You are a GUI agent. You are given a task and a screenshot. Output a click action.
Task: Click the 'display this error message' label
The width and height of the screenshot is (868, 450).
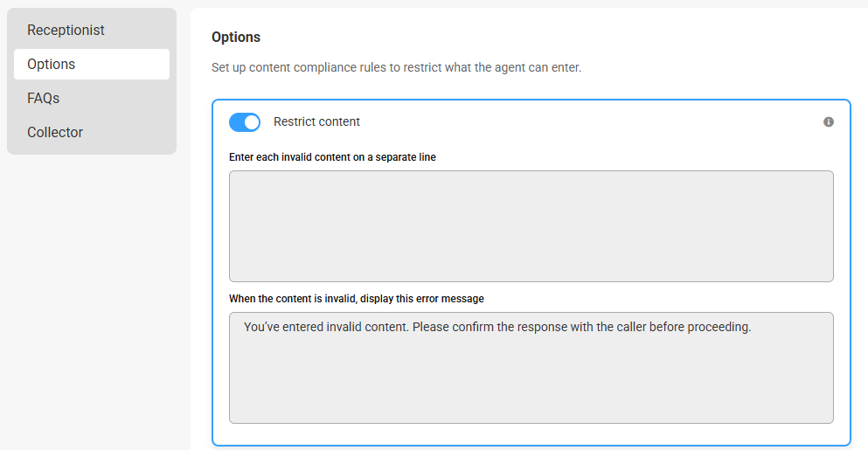357,299
